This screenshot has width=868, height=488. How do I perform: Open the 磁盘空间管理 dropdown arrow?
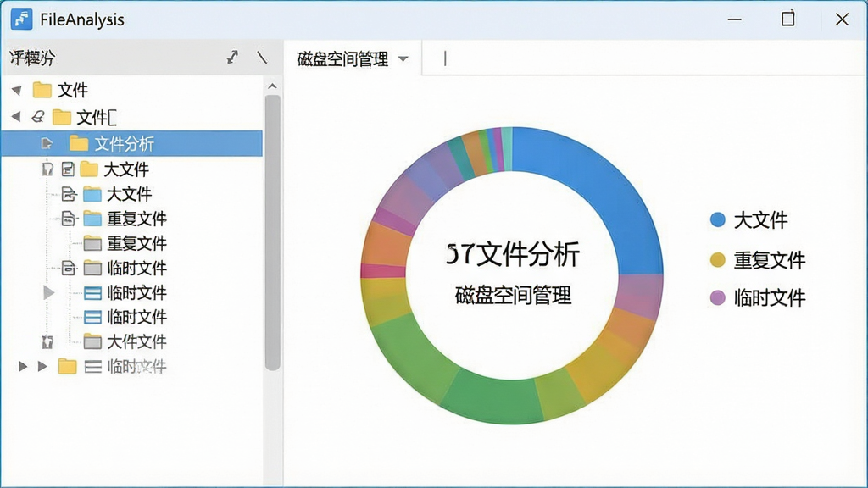(403, 58)
